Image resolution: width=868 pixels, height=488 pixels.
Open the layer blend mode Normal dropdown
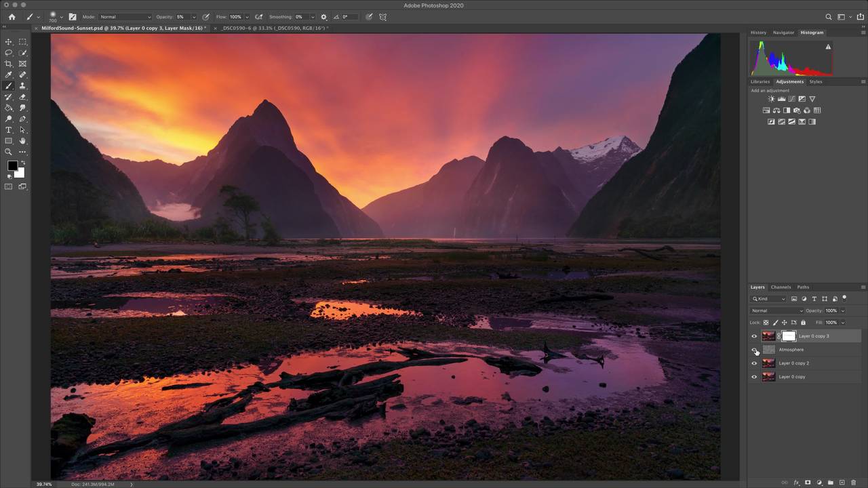[776, 310]
